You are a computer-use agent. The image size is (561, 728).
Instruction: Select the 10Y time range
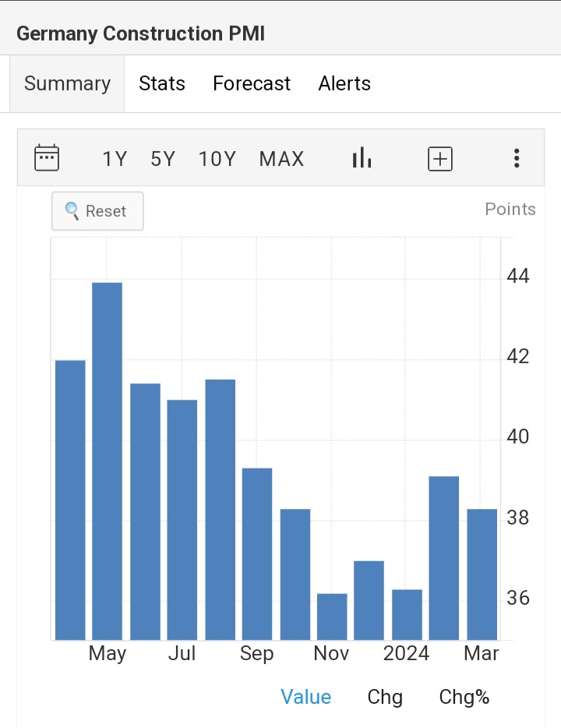pos(217,159)
